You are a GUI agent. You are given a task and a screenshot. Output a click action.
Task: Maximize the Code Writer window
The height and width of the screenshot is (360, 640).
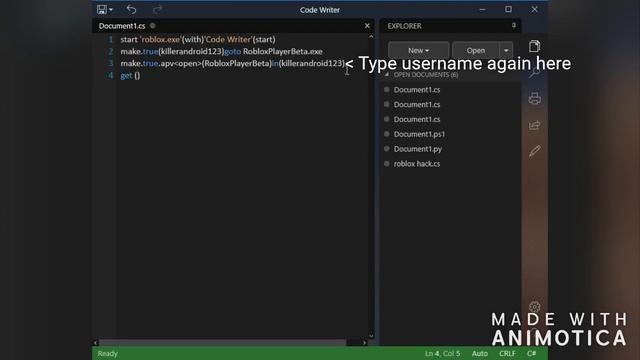tap(508, 9)
